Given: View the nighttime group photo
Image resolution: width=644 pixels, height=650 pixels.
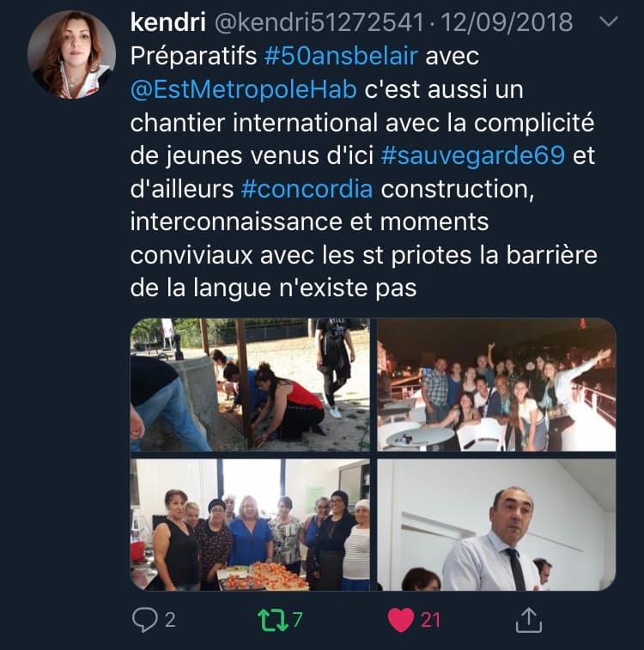Looking at the screenshot, I should pos(496,385).
